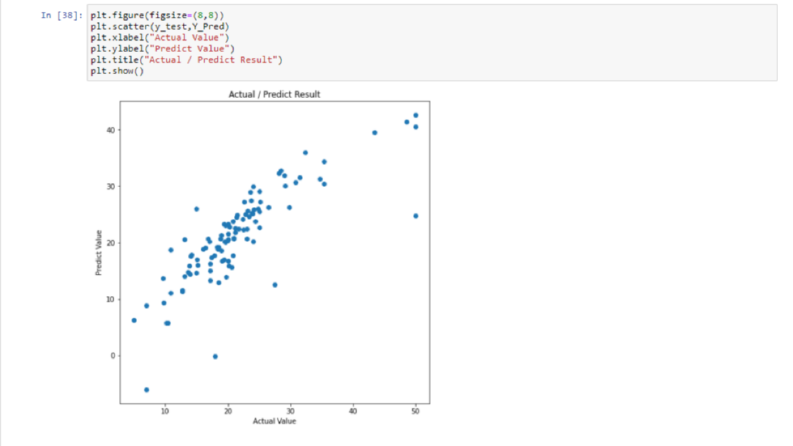The height and width of the screenshot is (446, 793).
Task: Click the plt.title code line
Action: click(187, 60)
